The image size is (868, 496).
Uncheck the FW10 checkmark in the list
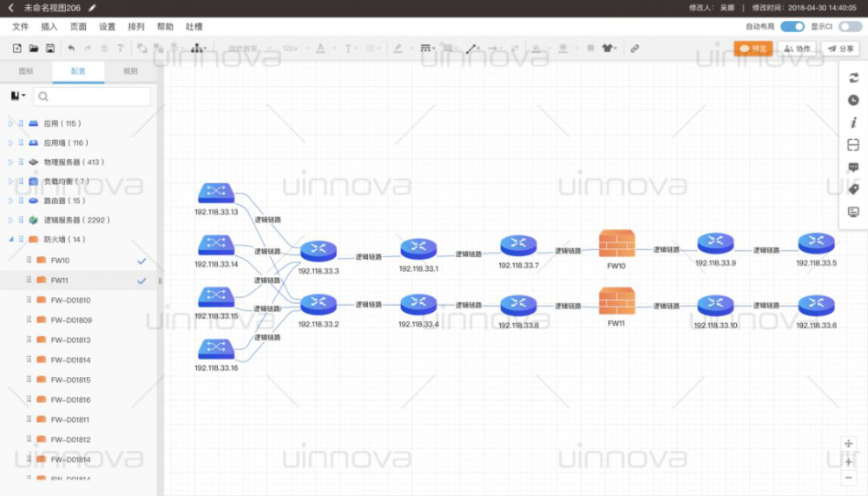[141, 261]
